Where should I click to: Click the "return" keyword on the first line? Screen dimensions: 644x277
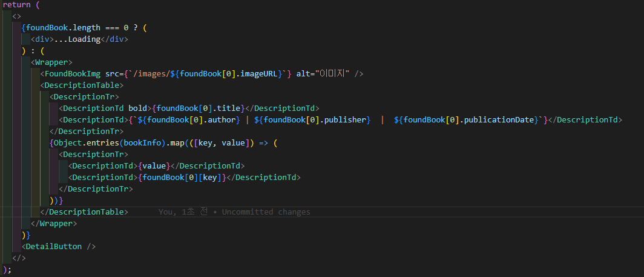16,5
